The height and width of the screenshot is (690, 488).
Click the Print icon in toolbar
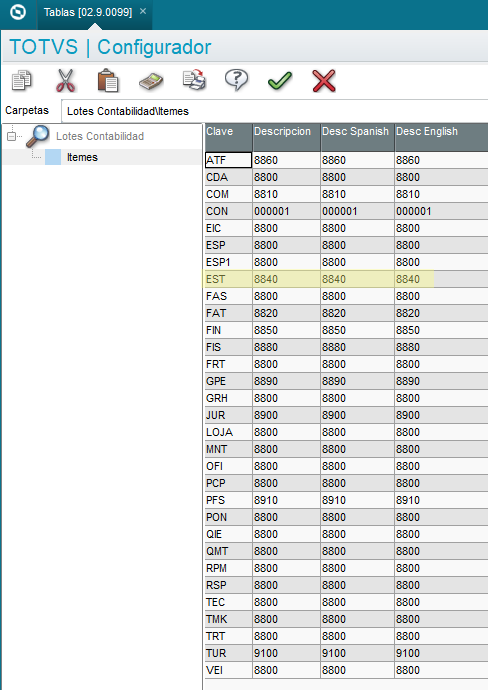click(x=194, y=80)
